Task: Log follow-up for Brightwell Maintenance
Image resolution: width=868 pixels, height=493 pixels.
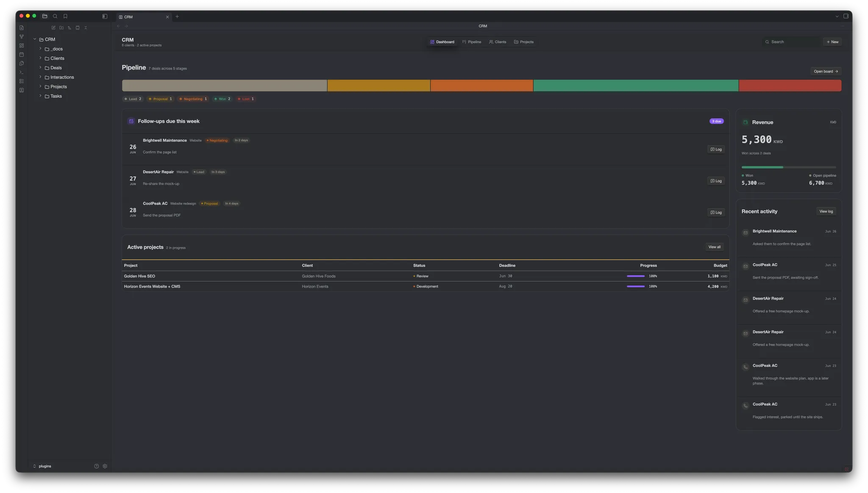Action: click(x=716, y=149)
